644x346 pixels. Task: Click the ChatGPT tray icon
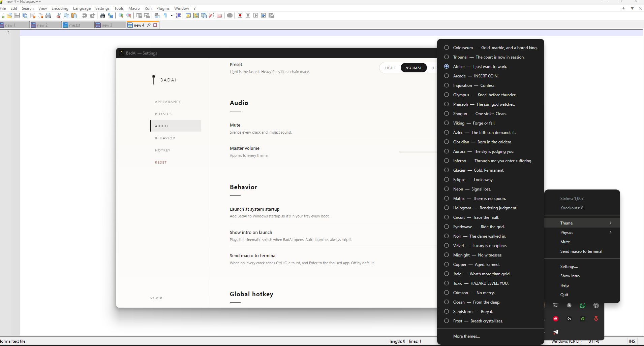tap(596, 306)
